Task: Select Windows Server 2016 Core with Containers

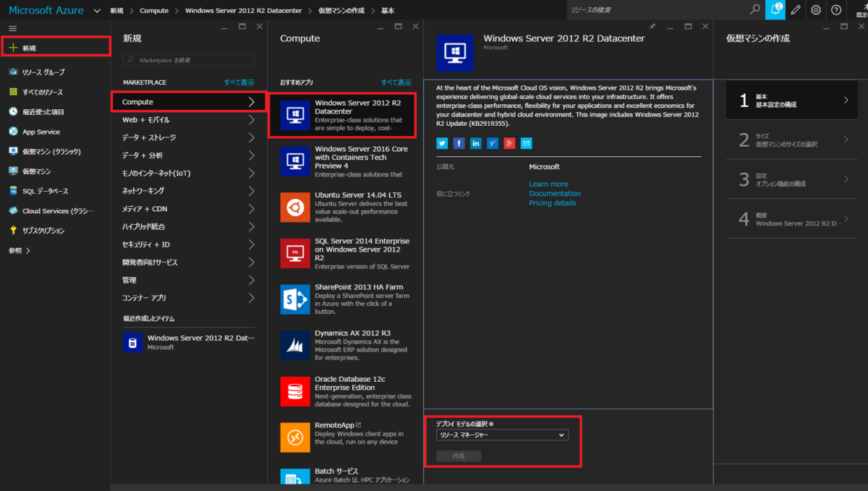Action: 345,161
